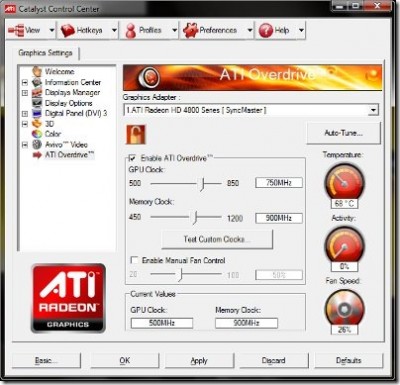This screenshot has width=400, height=385.
Task: Click the ATI Overdrive banner round icon
Action: [x=149, y=78]
